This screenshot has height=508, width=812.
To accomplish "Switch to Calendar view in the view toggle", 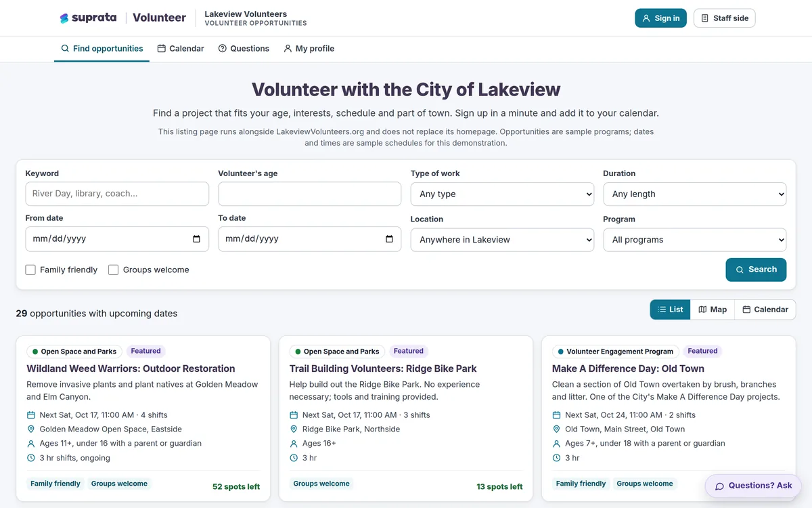I will [765, 310].
